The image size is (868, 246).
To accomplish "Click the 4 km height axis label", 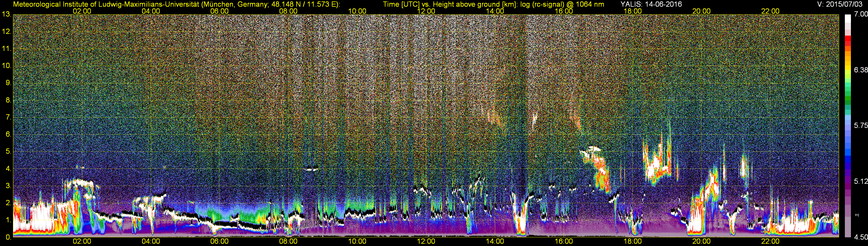I will click(x=8, y=169).
